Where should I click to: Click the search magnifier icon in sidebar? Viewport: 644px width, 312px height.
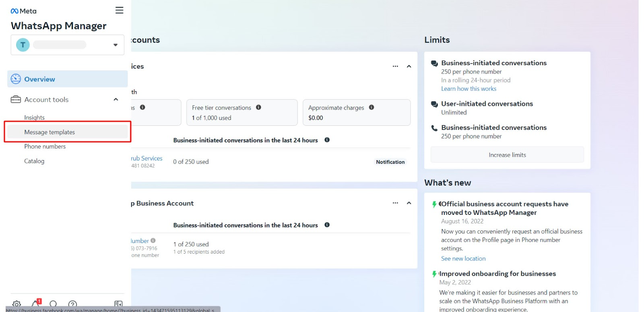53,304
